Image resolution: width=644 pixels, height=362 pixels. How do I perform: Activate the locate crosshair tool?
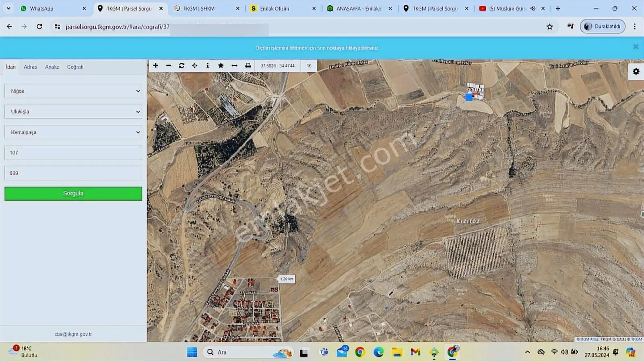tap(195, 66)
